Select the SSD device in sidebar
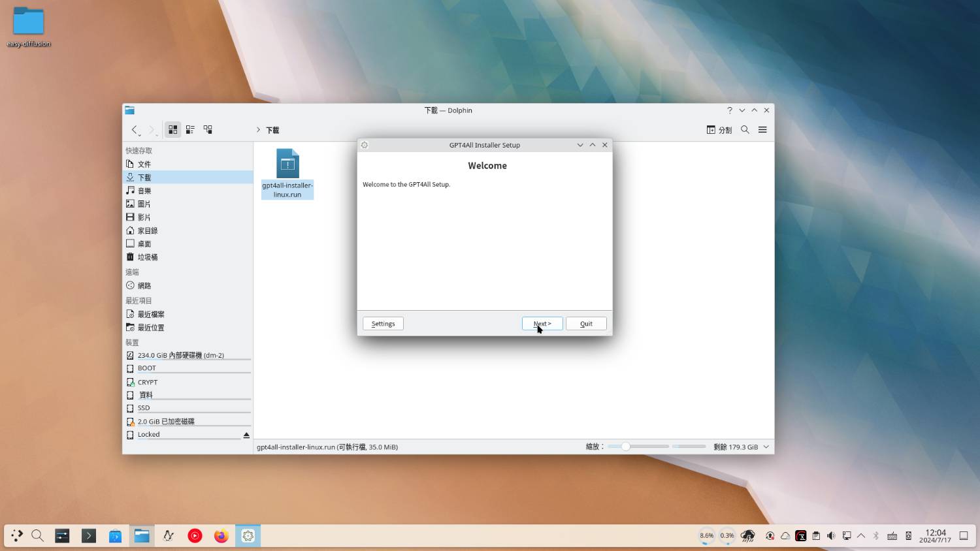 188,408
